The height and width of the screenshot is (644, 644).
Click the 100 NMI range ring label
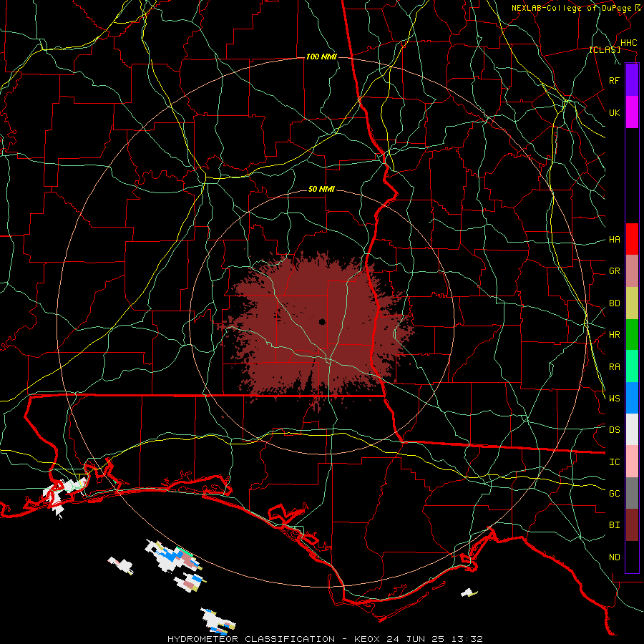321,57
